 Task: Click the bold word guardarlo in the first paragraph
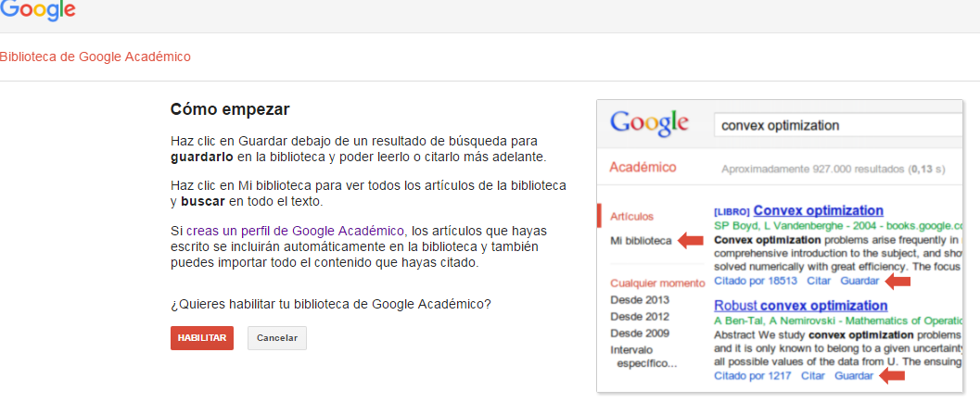click(x=202, y=157)
